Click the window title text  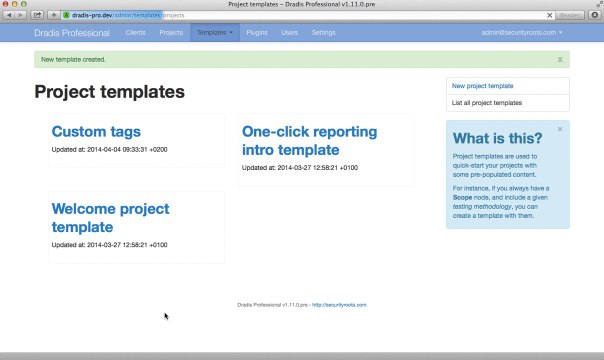pyautogui.click(x=302, y=4)
